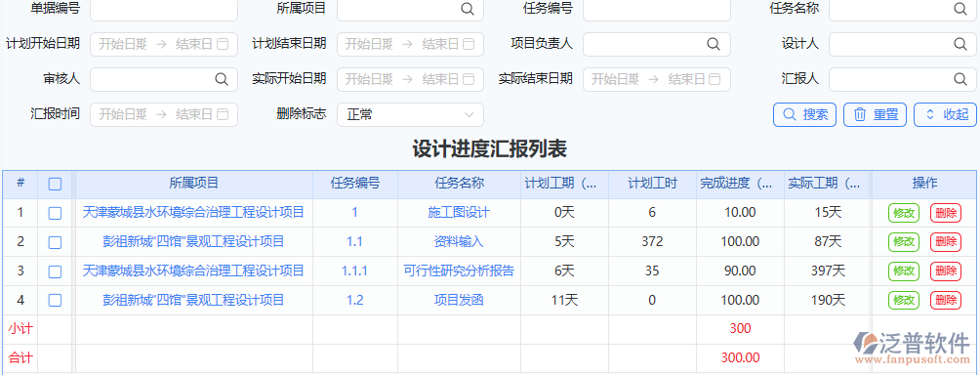980x375 pixels.
Task: Open task number link 1.1.1
Action: coord(354,271)
